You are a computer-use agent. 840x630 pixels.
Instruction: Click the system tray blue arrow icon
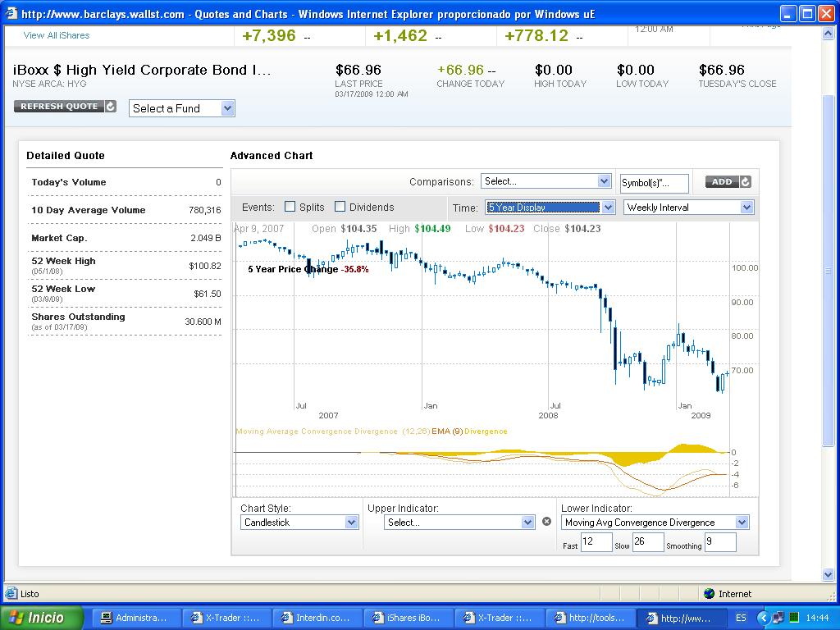pyautogui.click(x=763, y=618)
